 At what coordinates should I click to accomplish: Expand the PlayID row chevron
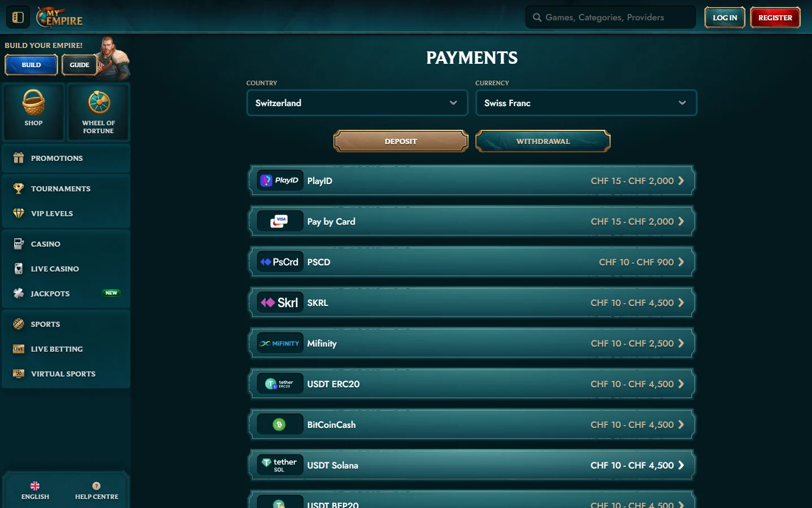(x=681, y=181)
